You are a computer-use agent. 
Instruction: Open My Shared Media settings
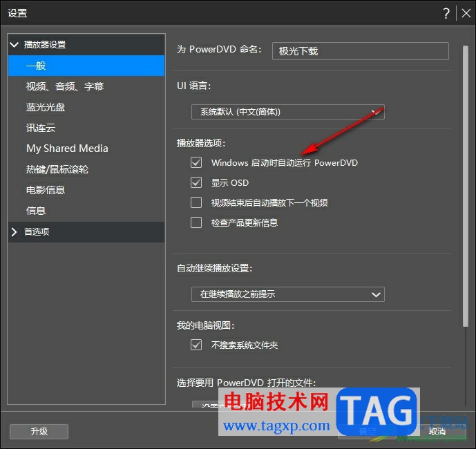click(86, 149)
